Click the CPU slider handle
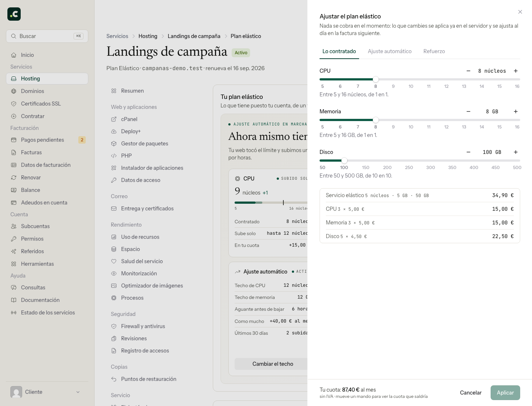Screen dimensions: 532x406 coord(376,79)
